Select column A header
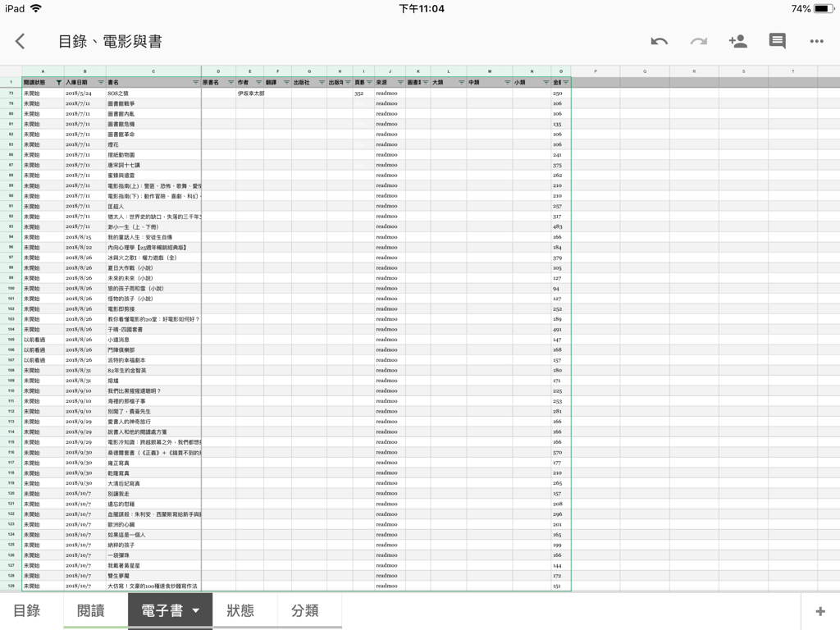The height and width of the screenshot is (630, 840). coord(43,71)
